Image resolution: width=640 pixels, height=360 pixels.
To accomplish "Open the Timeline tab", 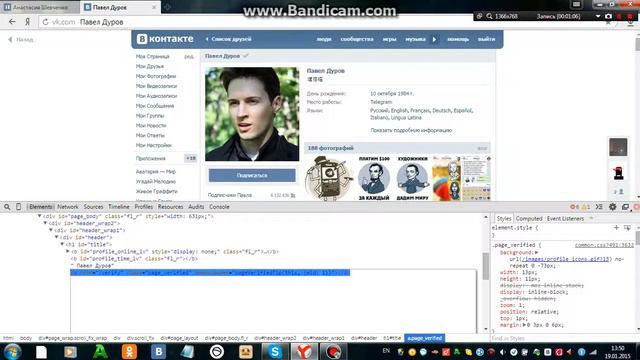I will pyautogui.click(x=119, y=207).
